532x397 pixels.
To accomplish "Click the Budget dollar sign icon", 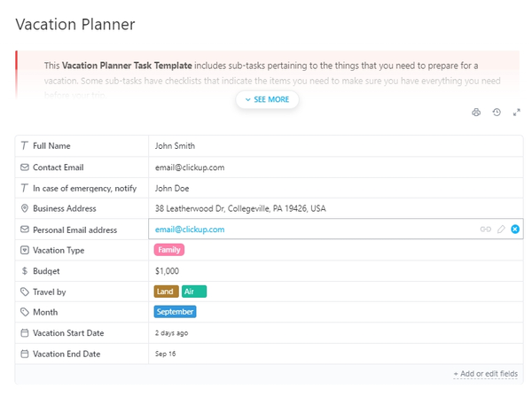I will 24,271.
